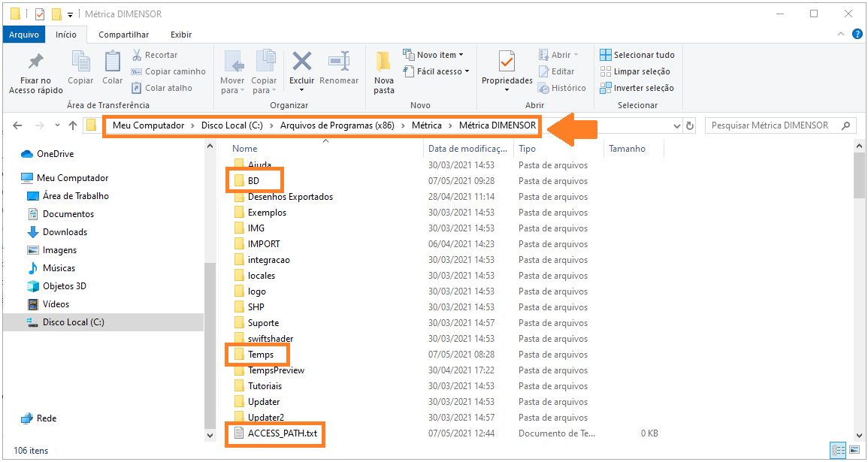Open the Arquivo menu tab
Screen dimensions: 868x462
pyautogui.click(x=24, y=35)
